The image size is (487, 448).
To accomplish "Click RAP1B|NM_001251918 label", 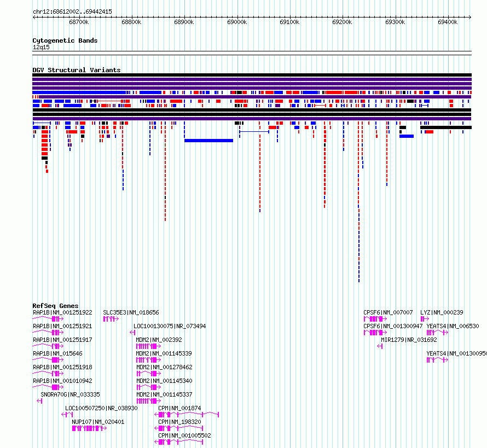I will point(62,367).
